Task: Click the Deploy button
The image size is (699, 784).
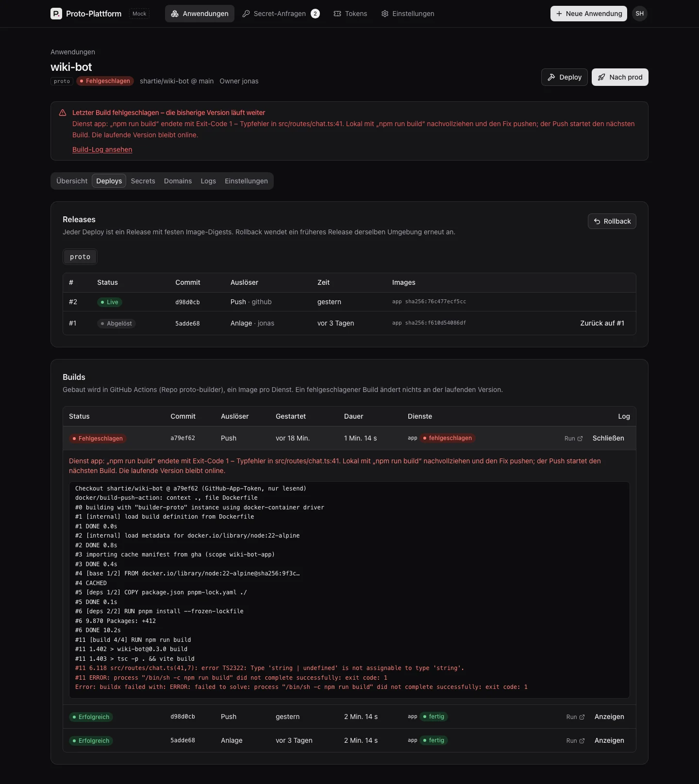Action: pyautogui.click(x=565, y=77)
